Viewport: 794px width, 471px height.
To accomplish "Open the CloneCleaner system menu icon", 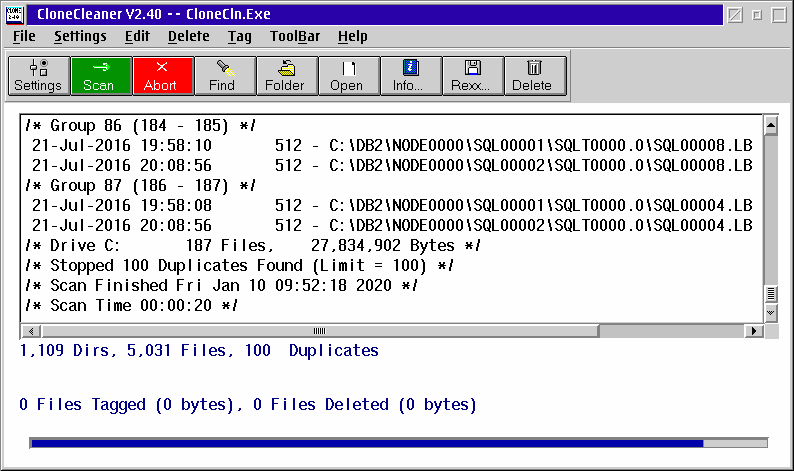I will point(14,14).
